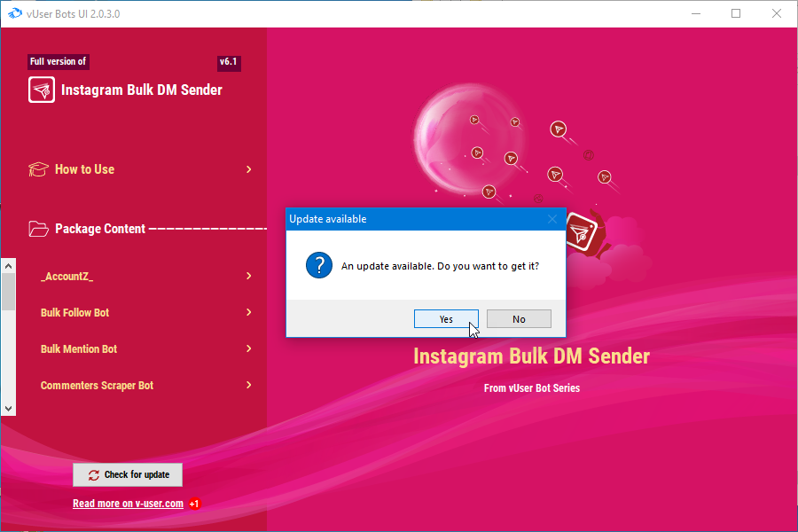
Task: Maximize the vUser Bots UI window
Action: click(x=736, y=14)
